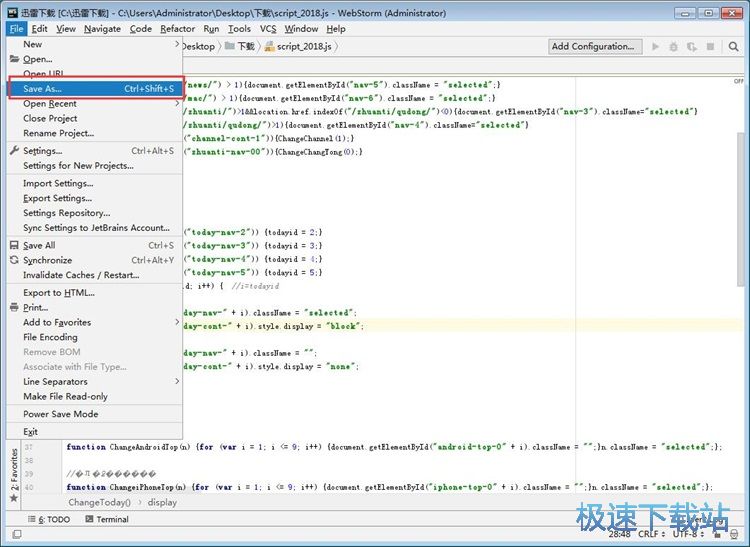Open the 6: TODO tool window
The height and width of the screenshot is (547, 750).
point(48,519)
